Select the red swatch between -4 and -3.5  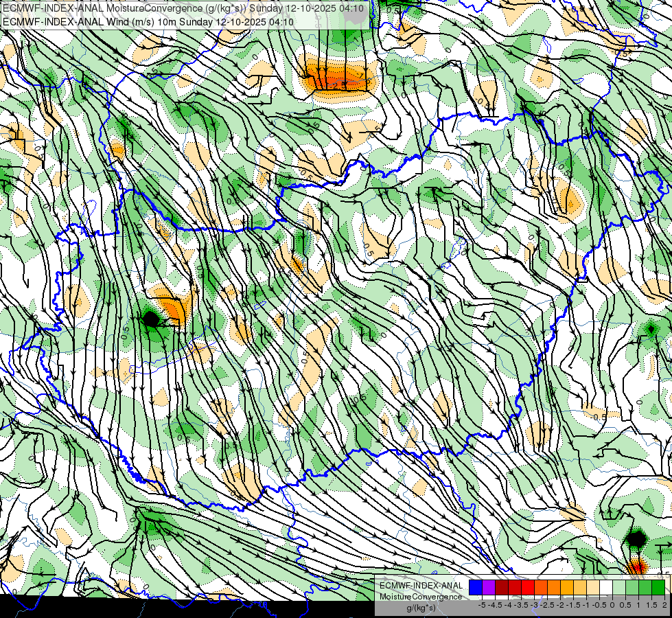(x=515, y=588)
